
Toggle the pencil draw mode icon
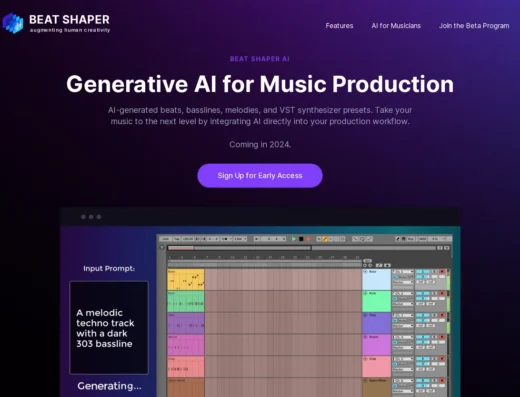[x=398, y=239]
